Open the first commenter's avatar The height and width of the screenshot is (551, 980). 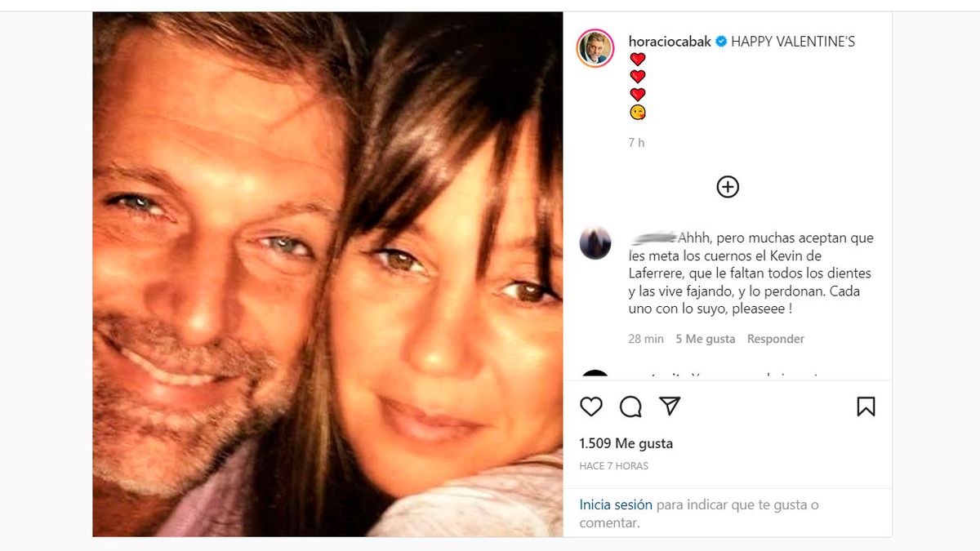tap(595, 243)
